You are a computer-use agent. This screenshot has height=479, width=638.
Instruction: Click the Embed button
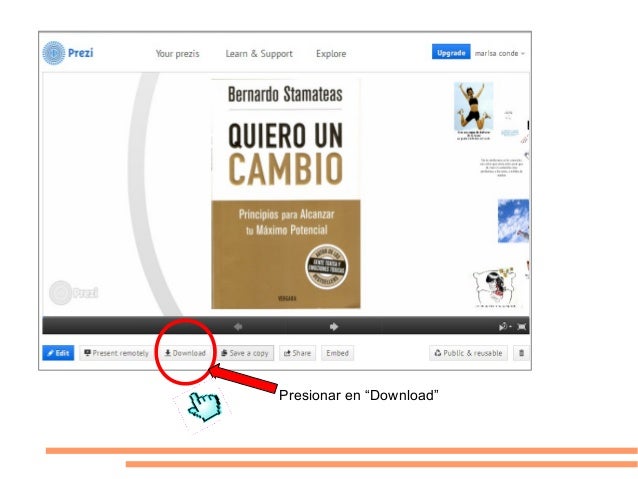pyautogui.click(x=337, y=353)
